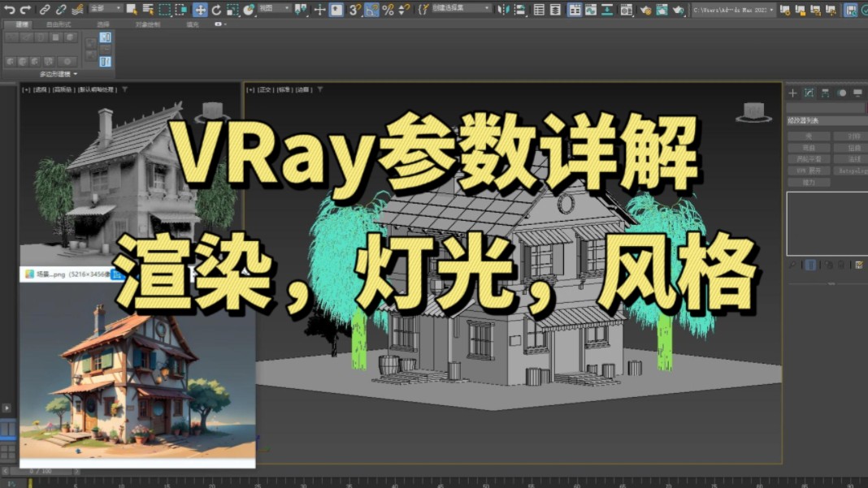Toggle the 3D Snaps button
The image size is (868, 488).
pos(355,10)
